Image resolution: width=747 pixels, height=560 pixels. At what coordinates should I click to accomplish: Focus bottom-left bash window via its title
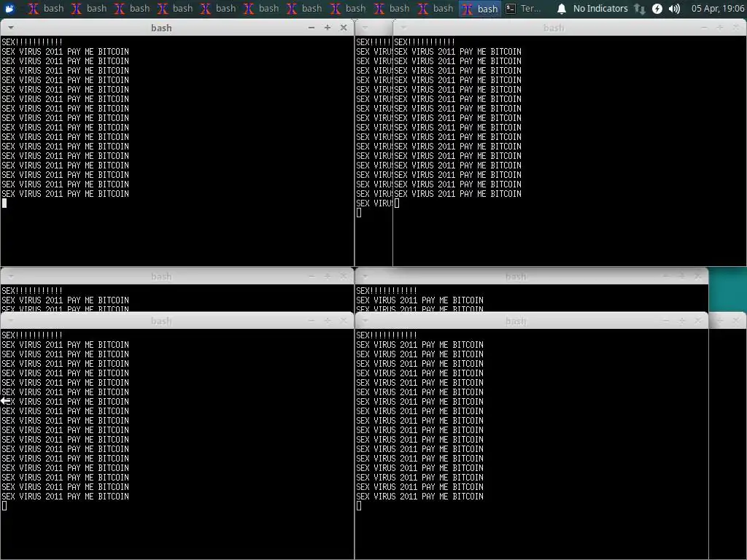[161, 321]
